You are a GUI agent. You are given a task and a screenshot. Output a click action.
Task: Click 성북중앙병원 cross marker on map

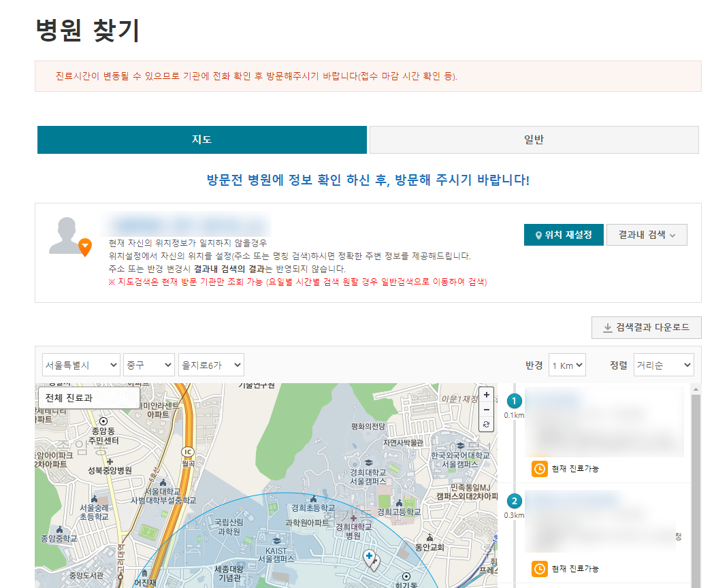tap(110, 461)
